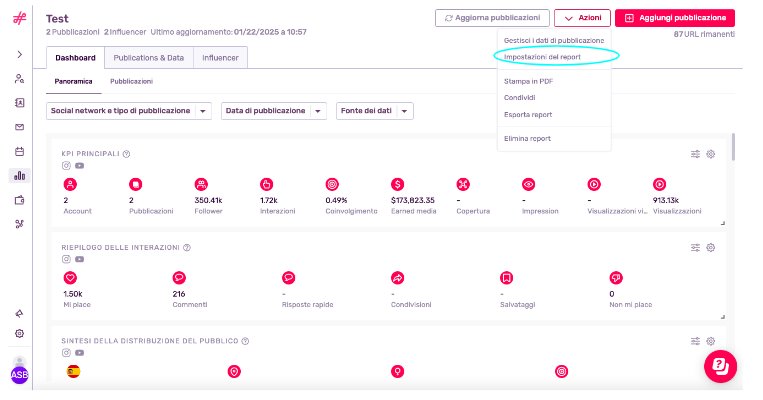Click the Earned media dollar icon

[398, 184]
